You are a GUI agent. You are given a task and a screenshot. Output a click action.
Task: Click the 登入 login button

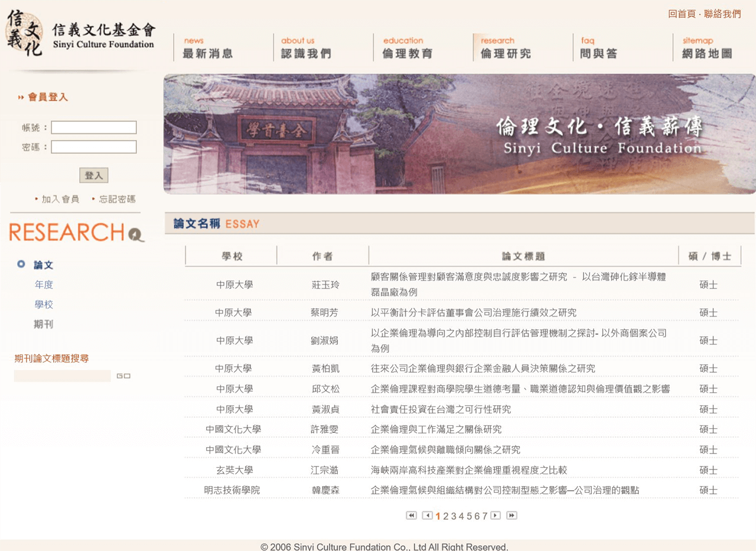[93, 175]
